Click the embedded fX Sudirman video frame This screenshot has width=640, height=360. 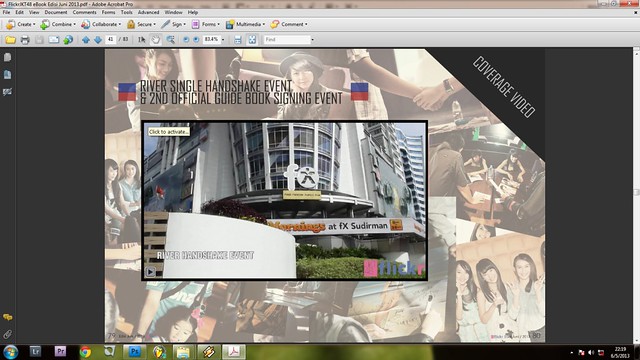pyautogui.click(x=284, y=200)
